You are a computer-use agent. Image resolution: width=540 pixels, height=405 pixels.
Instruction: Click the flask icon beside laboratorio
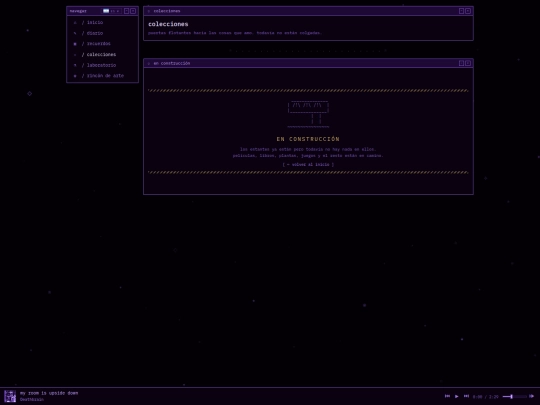[75, 65]
